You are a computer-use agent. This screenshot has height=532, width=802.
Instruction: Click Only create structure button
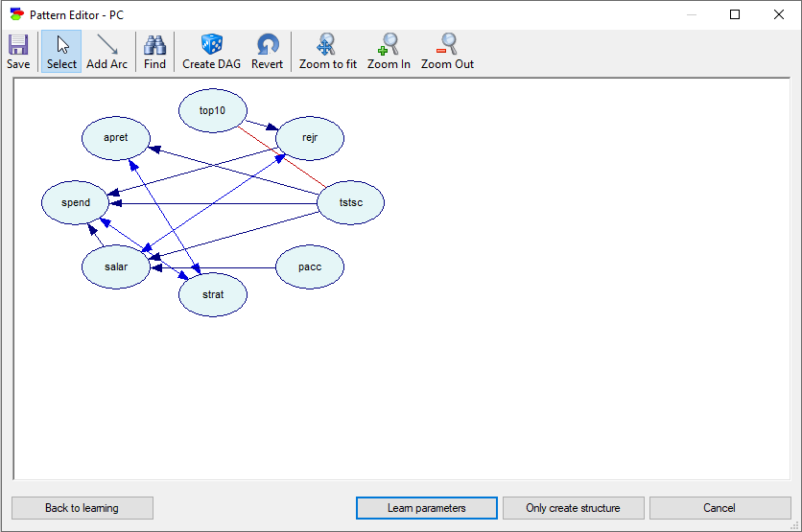574,508
